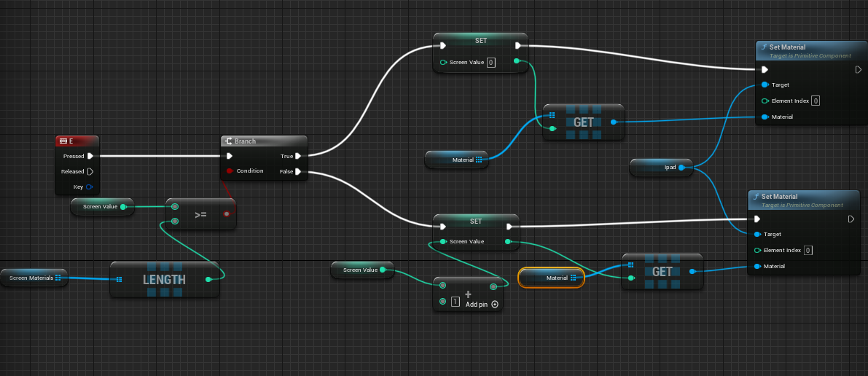Select the Screen Materials variable node

click(34, 278)
